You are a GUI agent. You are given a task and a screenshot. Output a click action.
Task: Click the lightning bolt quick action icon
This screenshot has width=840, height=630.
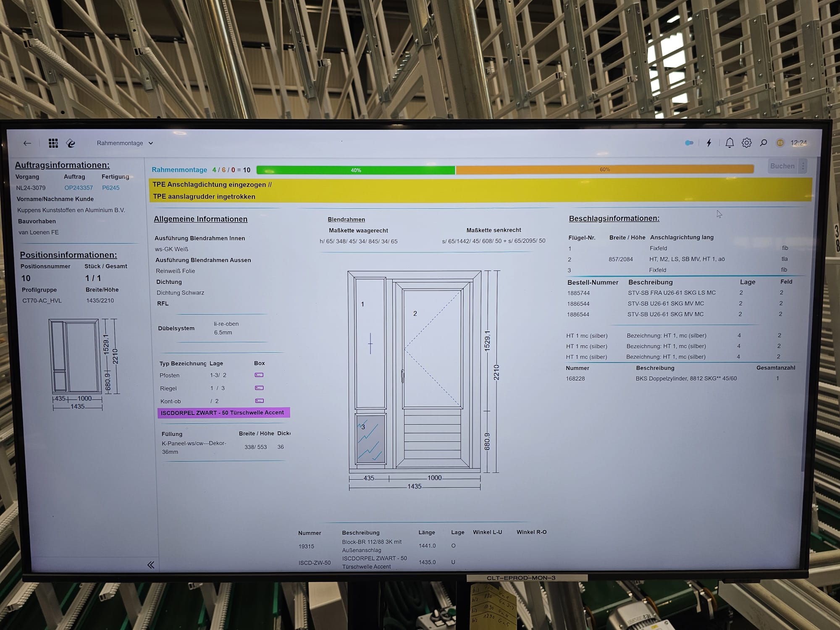click(709, 143)
